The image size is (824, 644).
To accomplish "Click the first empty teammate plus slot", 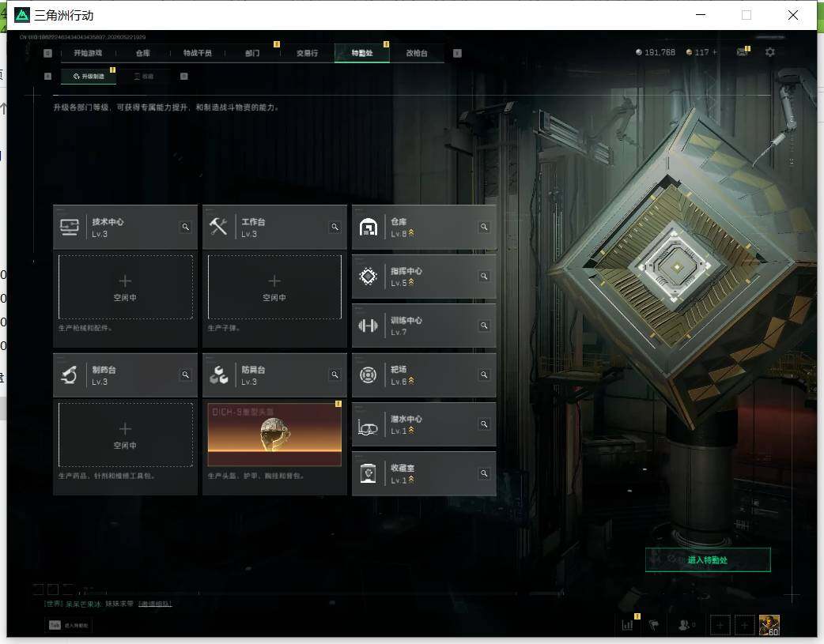I will (720, 625).
